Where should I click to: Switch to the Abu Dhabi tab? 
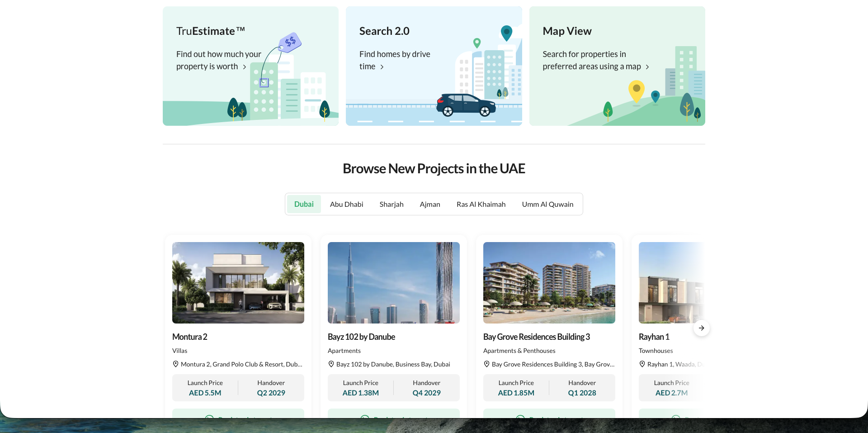click(x=347, y=204)
